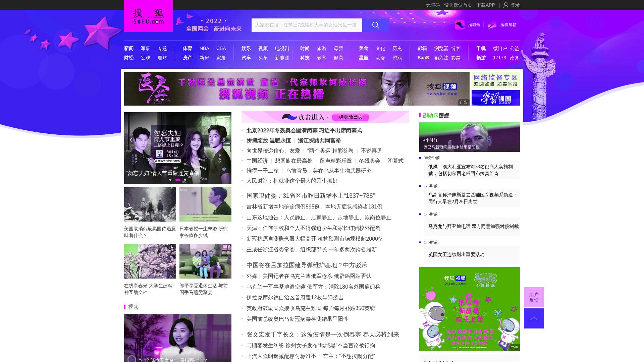Screen dimensions: 644x362
Task: Open 郎平享受退休生活 thumbnail
Action: (x=205, y=261)
